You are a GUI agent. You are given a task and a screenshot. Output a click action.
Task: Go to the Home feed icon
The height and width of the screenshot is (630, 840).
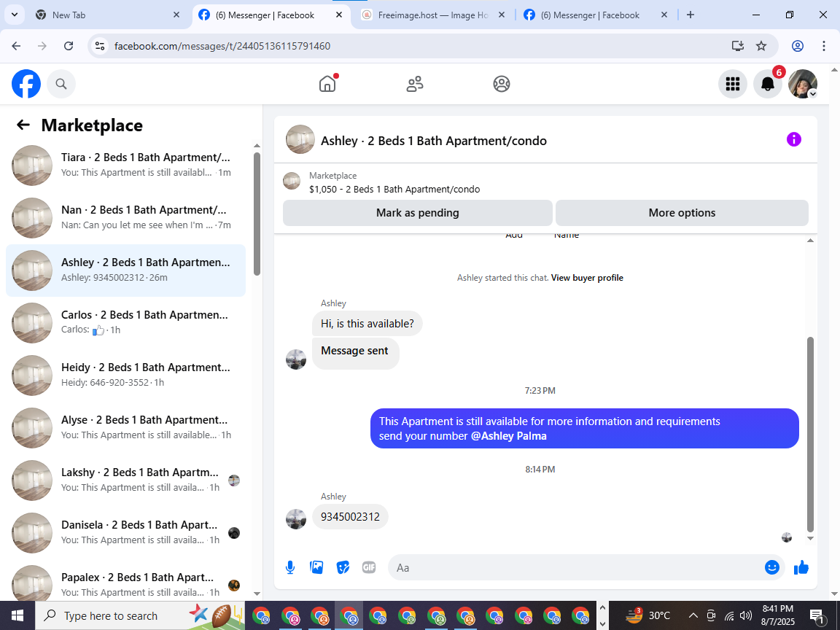click(x=327, y=84)
